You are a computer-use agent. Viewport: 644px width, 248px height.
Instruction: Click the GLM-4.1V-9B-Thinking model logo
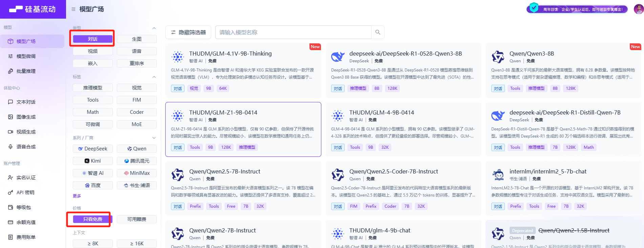[x=178, y=57]
